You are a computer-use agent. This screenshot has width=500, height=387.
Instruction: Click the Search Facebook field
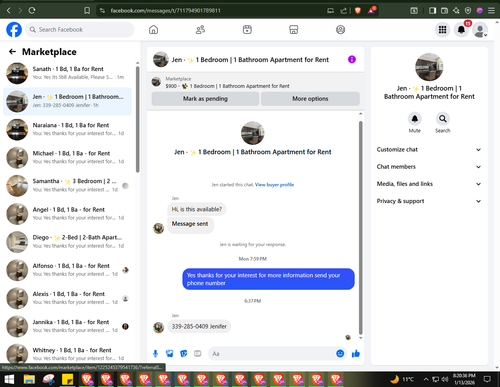click(80, 30)
